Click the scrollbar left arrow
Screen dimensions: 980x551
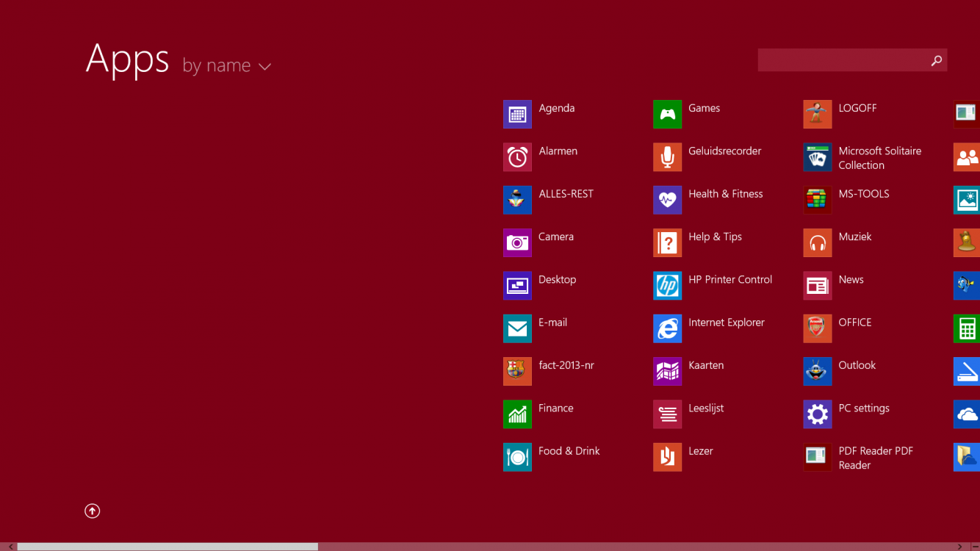pyautogui.click(x=11, y=547)
